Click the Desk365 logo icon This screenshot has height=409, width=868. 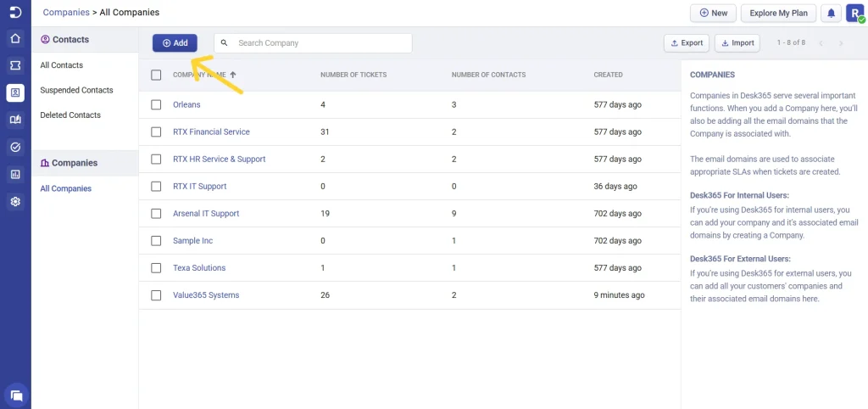pyautogui.click(x=15, y=12)
